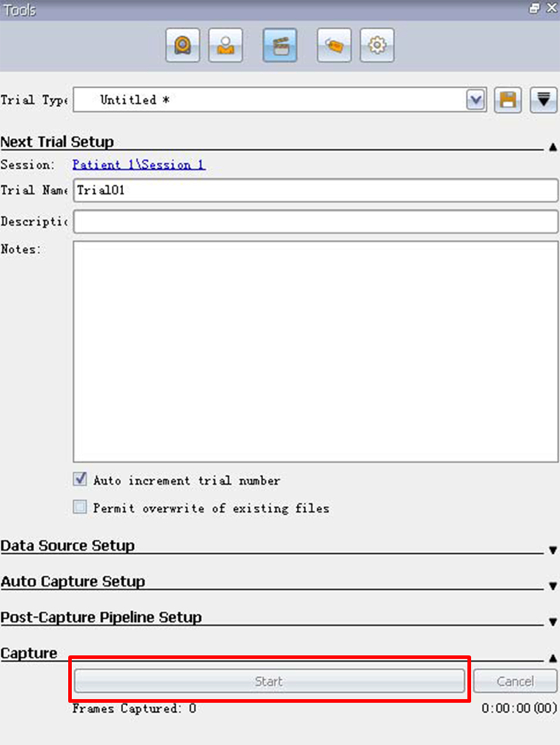Click into the Trial Name field
The height and width of the screenshot is (745, 560).
(x=315, y=190)
